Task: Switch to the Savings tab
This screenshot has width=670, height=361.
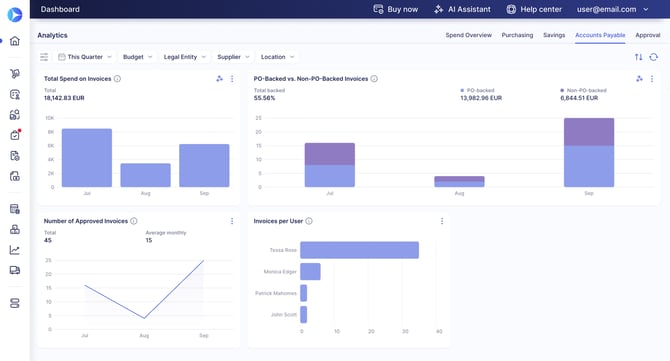Action: (554, 35)
